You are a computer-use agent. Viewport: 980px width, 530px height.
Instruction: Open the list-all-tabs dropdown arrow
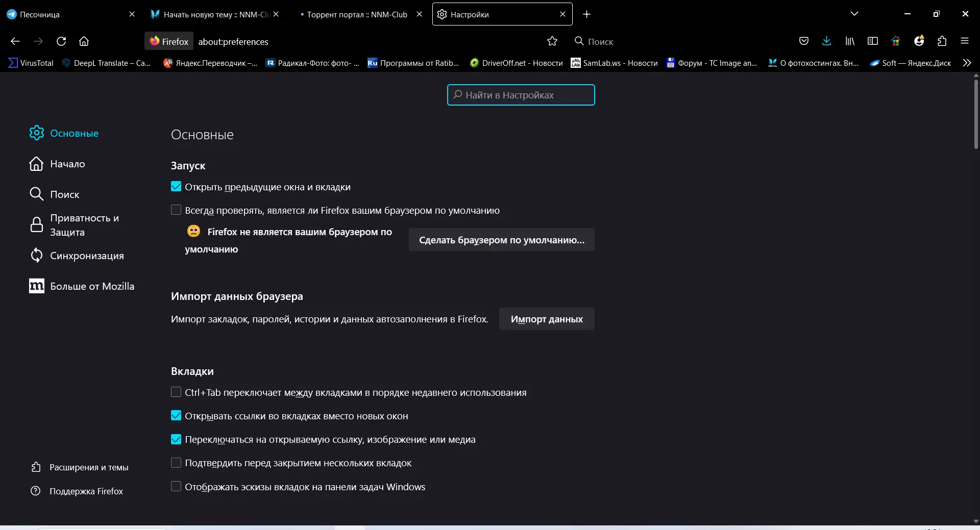pyautogui.click(x=854, y=14)
